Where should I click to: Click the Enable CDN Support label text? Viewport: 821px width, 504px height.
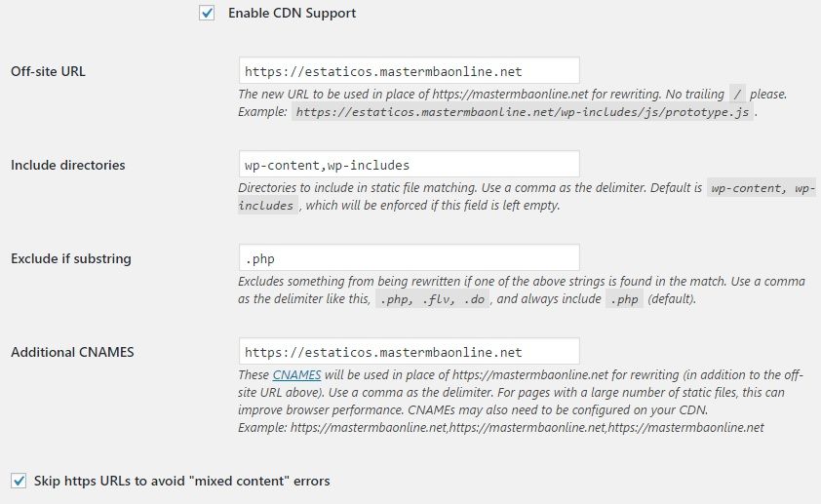click(x=292, y=13)
